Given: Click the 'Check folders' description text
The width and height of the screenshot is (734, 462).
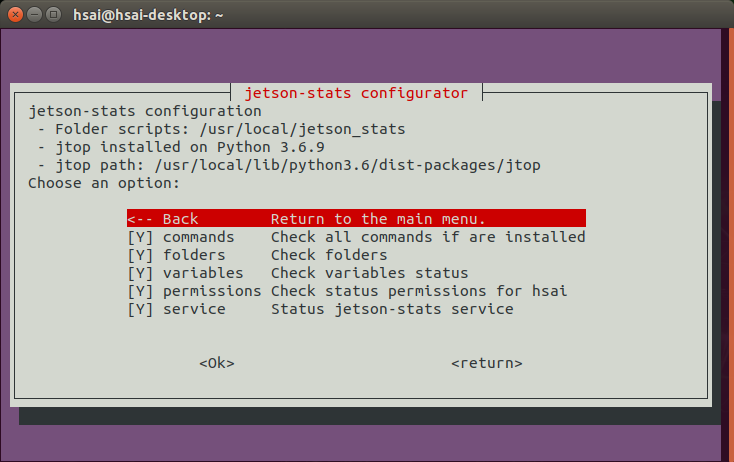Looking at the screenshot, I should [329, 255].
